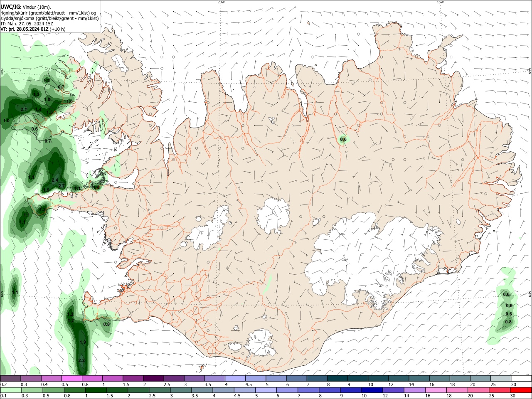The width and height of the screenshot is (532, 399).
Task: Pick the lavender swatch labeled 14 on lower scale
Action: tap(415, 390)
